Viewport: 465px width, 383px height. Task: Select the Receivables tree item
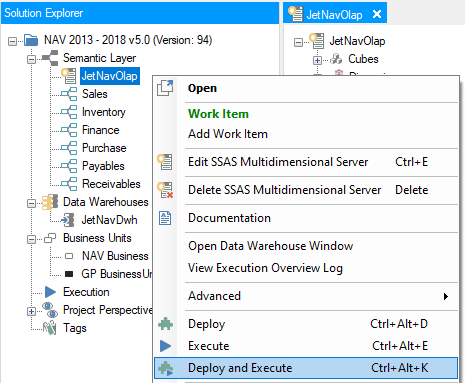[111, 184]
